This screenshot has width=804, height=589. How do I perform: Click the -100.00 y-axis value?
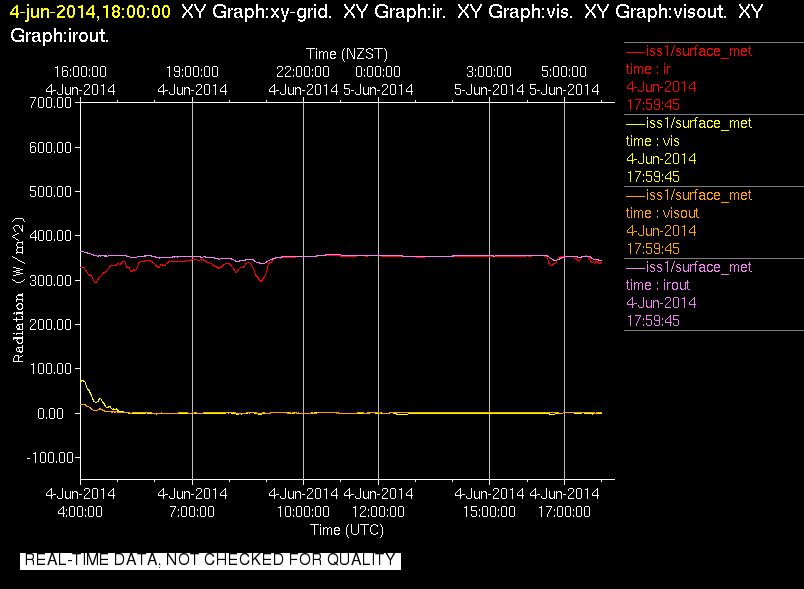50,457
